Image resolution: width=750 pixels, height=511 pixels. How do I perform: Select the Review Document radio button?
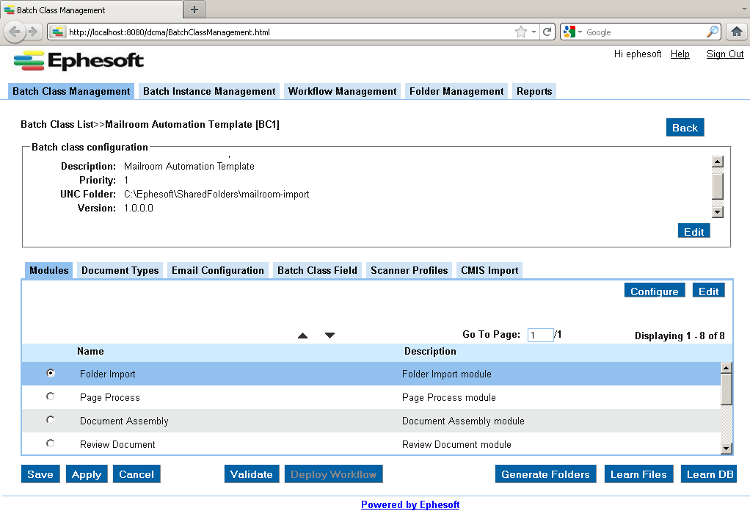tap(50, 443)
